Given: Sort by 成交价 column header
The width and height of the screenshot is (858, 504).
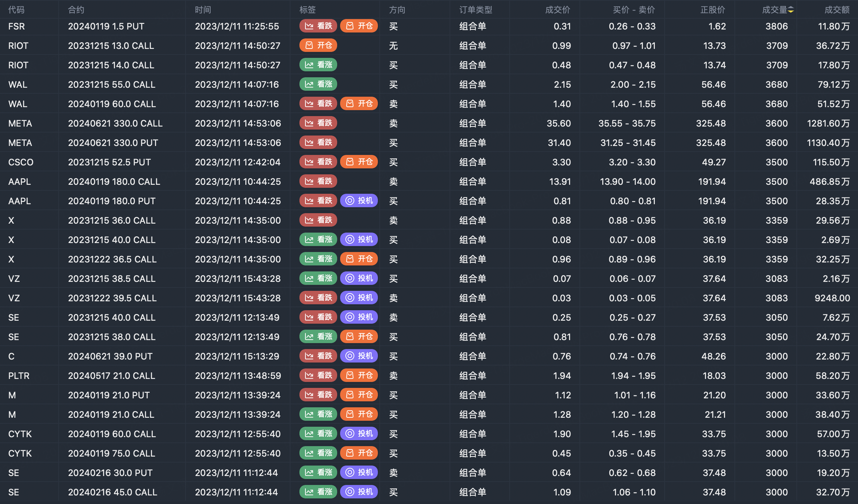Looking at the screenshot, I should [x=557, y=10].
